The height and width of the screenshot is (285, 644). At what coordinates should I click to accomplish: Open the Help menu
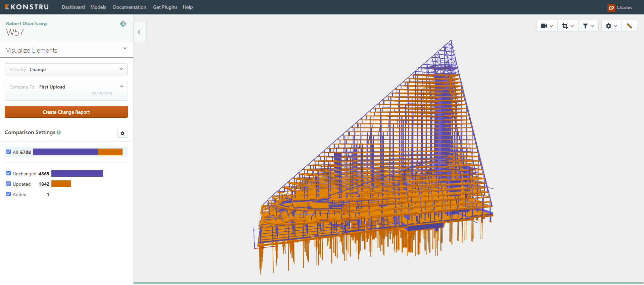pos(188,7)
